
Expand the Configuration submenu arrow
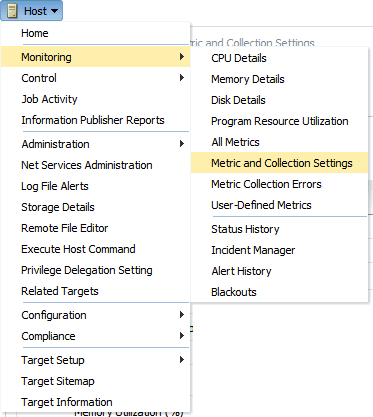click(x=182, y=315)
